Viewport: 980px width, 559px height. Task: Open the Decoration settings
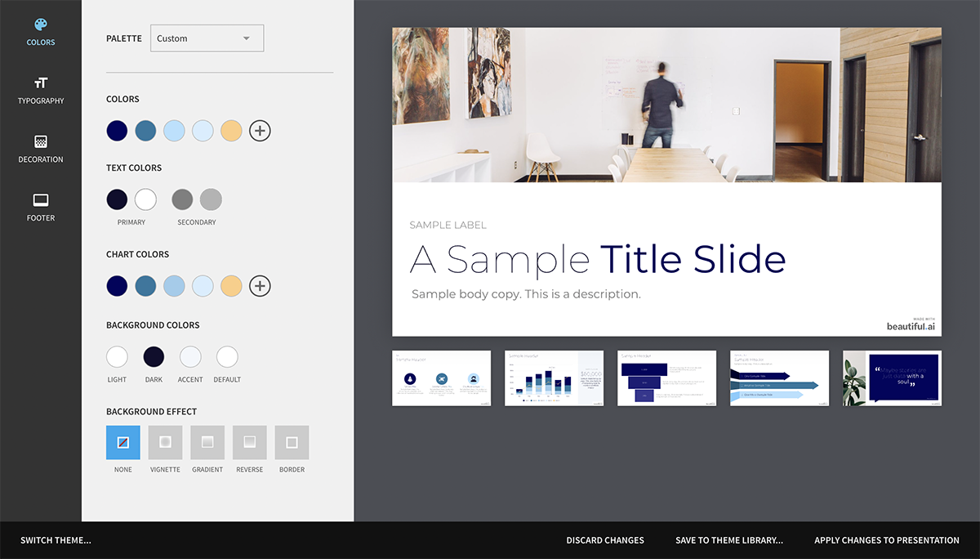pyautogui.click(x=40, y=148)
